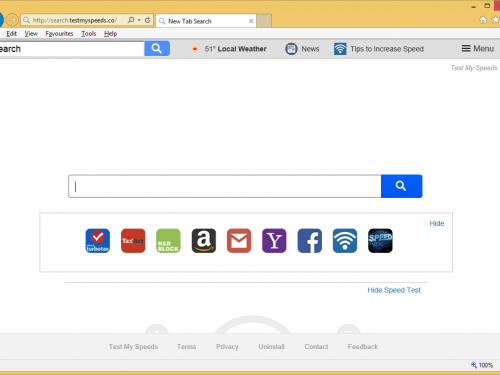Viewport: 500px width, 375px height.
Task: Open the Help menu
Action: pos(110,34)
